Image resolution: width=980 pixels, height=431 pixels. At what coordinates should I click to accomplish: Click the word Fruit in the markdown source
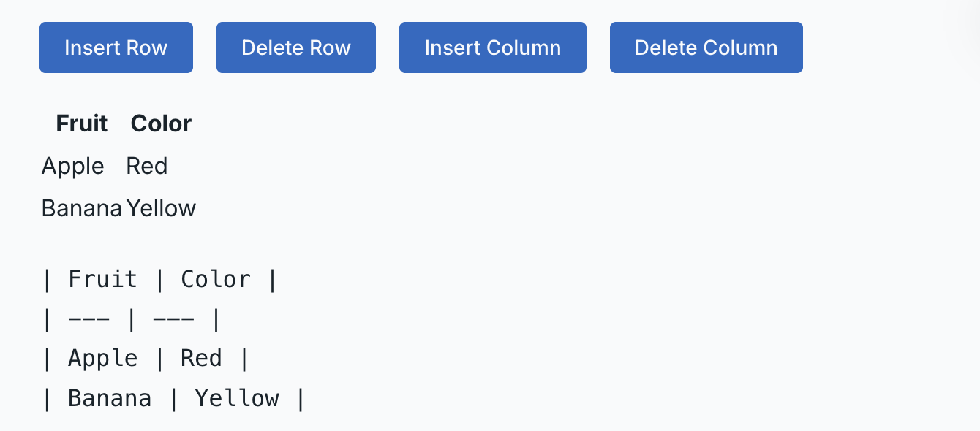click(102, 280)
